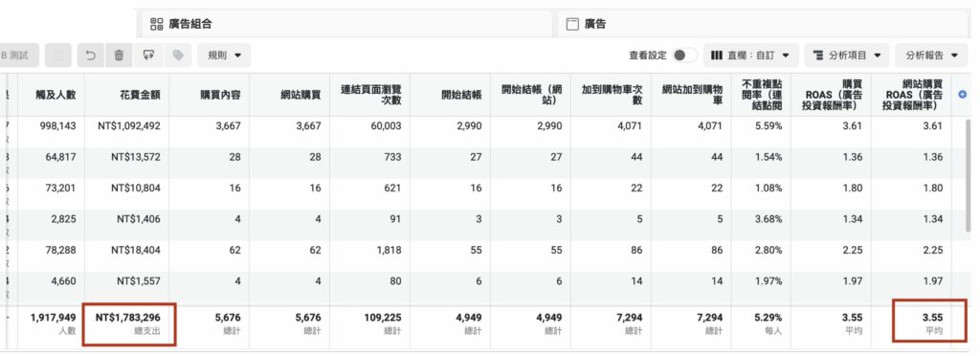Select the 5.29% total click rate cell
This screenshot has height=356, width=980.
tap(761, 326)
